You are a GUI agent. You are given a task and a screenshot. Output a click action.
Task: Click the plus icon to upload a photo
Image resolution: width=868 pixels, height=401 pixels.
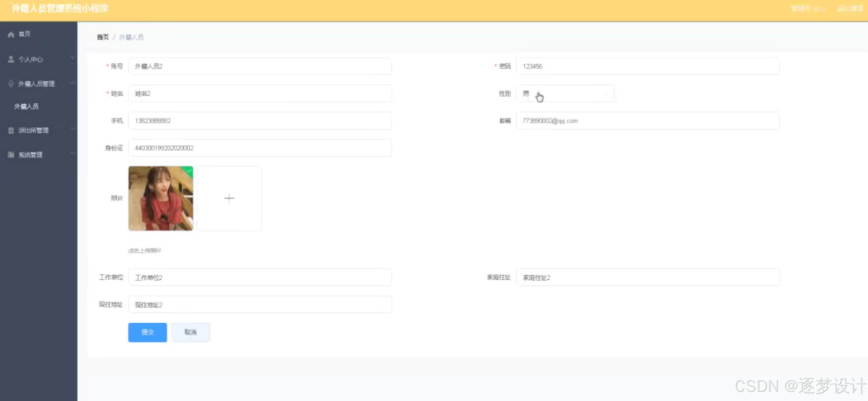229,198
